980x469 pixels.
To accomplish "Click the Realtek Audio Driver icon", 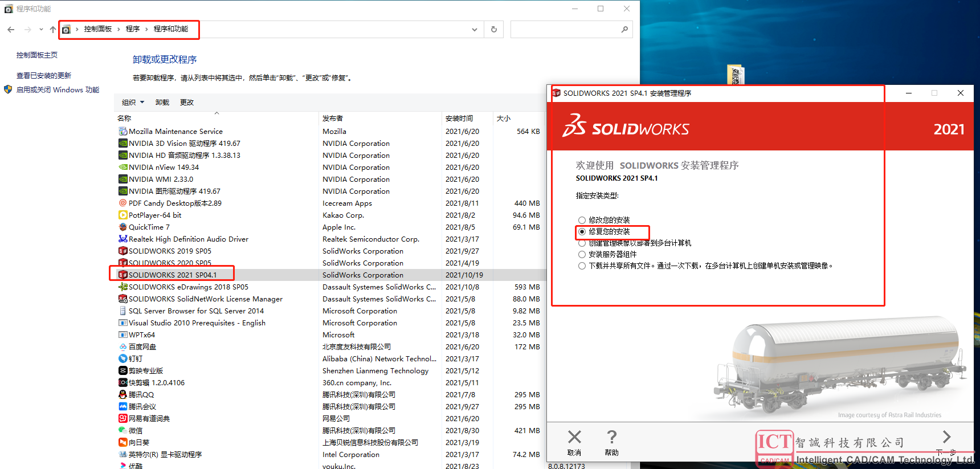I will 122,239.
